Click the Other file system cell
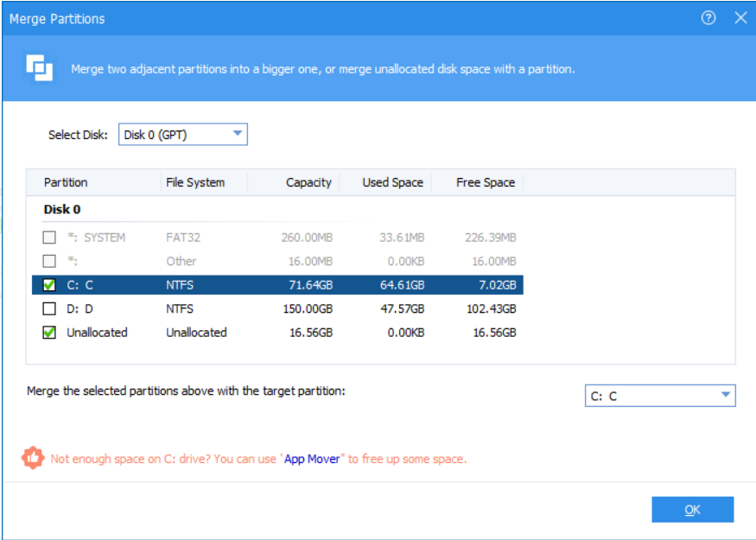The width and height of the screenshot is (756, 540). pyautogui.click(x=181, y=261)
